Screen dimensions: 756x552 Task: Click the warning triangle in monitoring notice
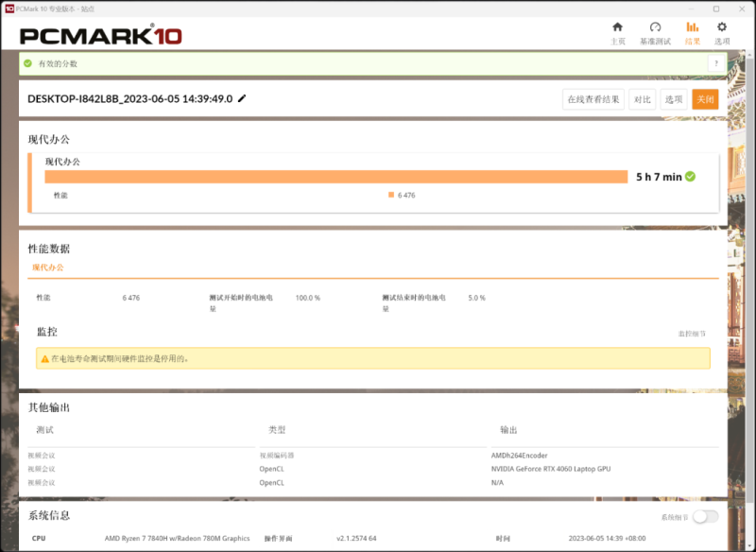[43, 358]
